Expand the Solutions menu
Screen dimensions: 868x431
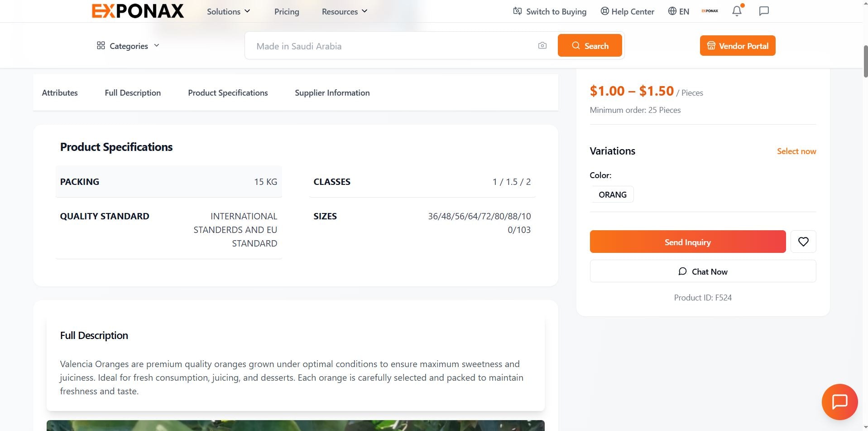pos(228,11)
